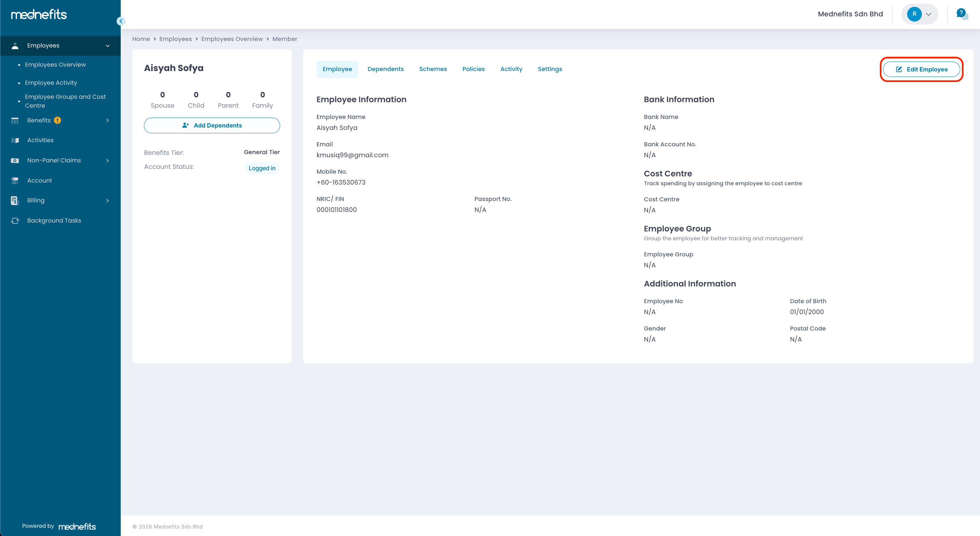Click the Edit Employee button
The width and height of the screenshot is (980, 536).
pos(921,69)
